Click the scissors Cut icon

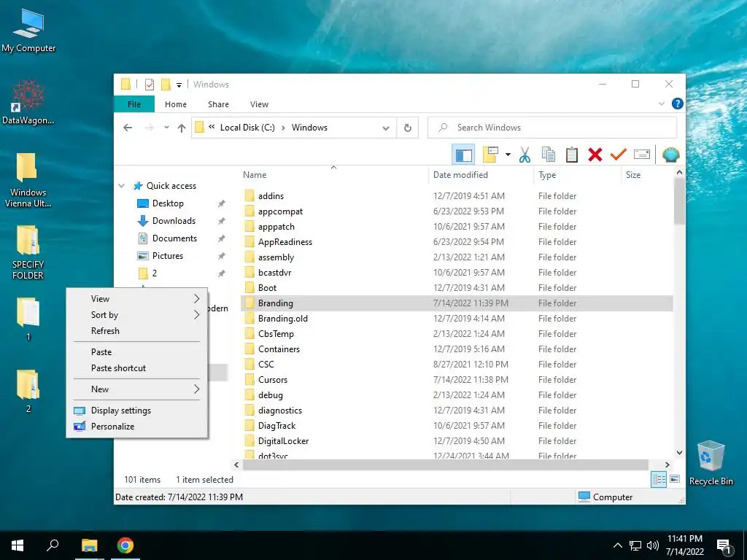(x=525, y=155)
